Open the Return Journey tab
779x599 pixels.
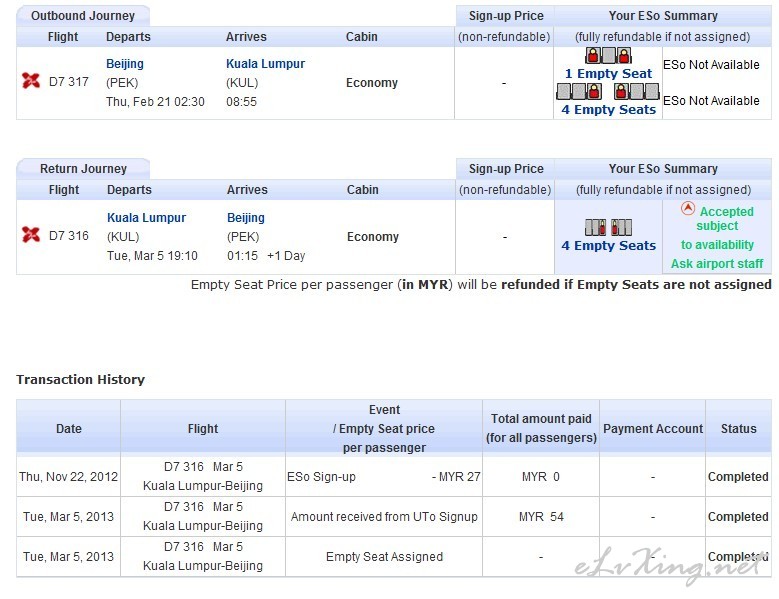pos(83,169)
